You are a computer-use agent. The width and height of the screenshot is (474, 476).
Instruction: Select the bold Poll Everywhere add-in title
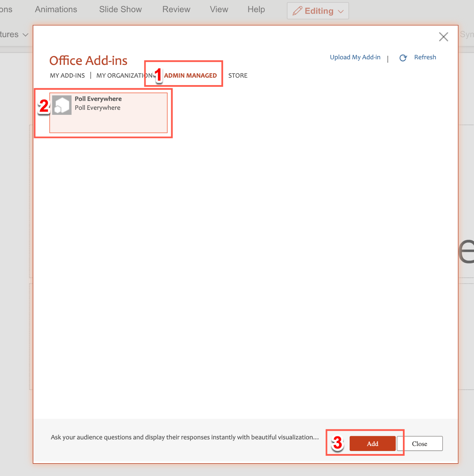98,99
